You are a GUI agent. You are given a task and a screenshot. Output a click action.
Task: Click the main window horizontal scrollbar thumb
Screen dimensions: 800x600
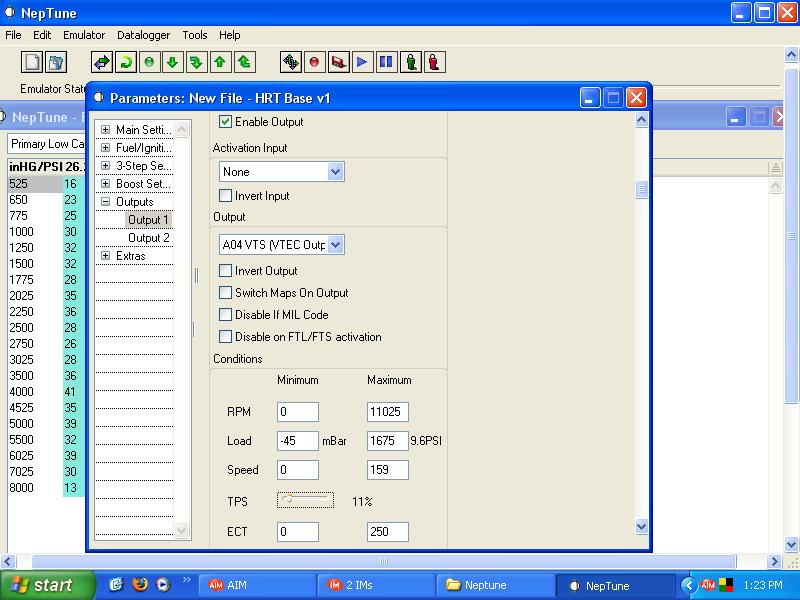pyautogui.click(x=384, y=562)
